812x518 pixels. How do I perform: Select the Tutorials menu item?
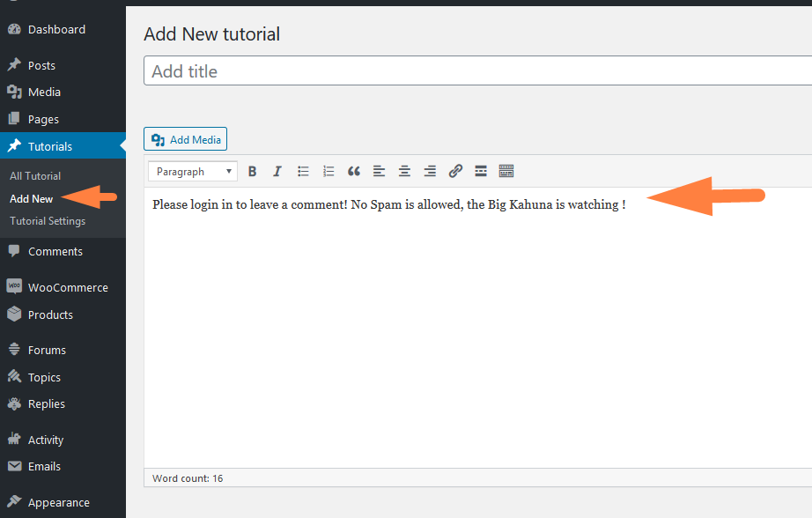pos(63,146)
